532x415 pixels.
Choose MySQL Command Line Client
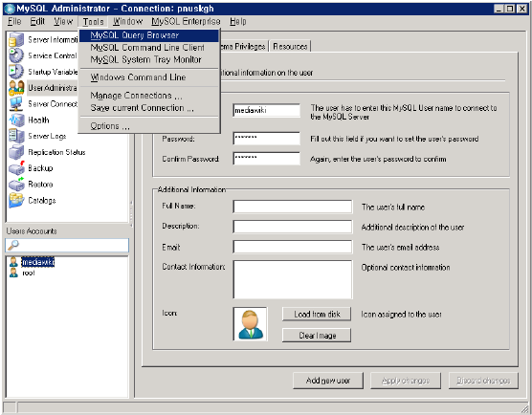click(149, 48)
